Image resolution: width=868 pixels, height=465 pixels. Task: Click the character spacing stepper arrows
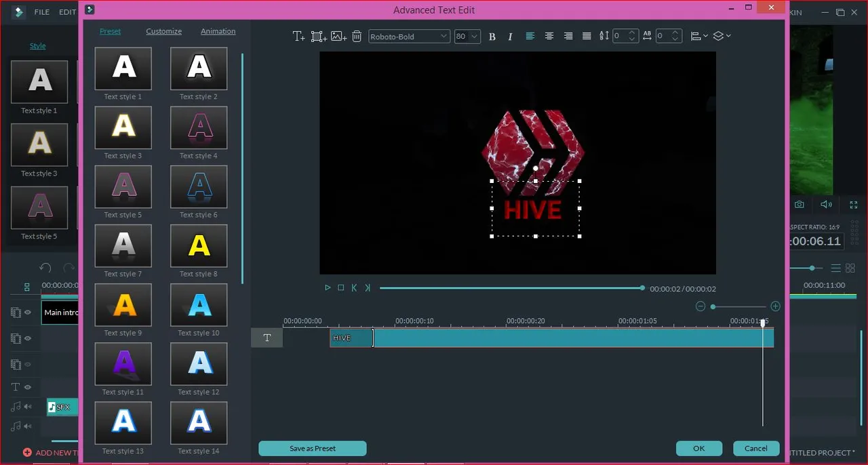676,36
